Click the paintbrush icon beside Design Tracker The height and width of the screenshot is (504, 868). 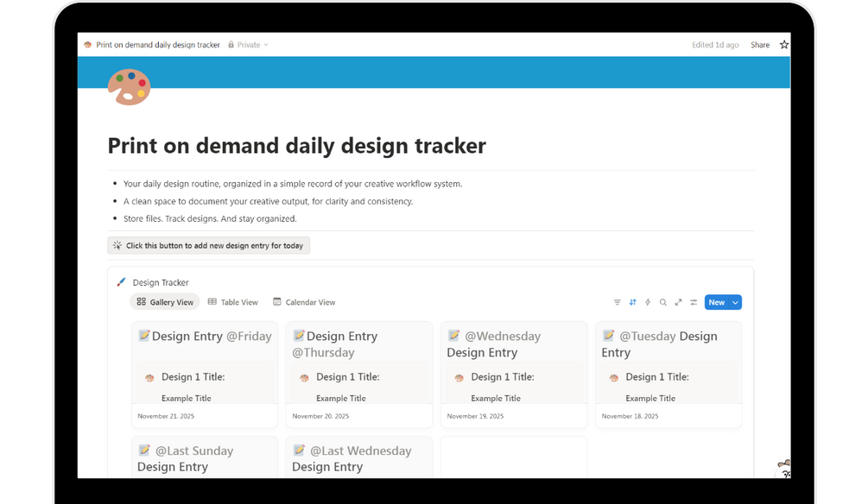coord(121,282)
